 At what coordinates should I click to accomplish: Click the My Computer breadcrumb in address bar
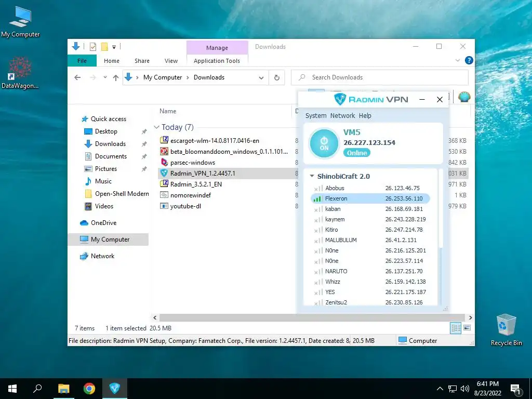click(163, 77)
